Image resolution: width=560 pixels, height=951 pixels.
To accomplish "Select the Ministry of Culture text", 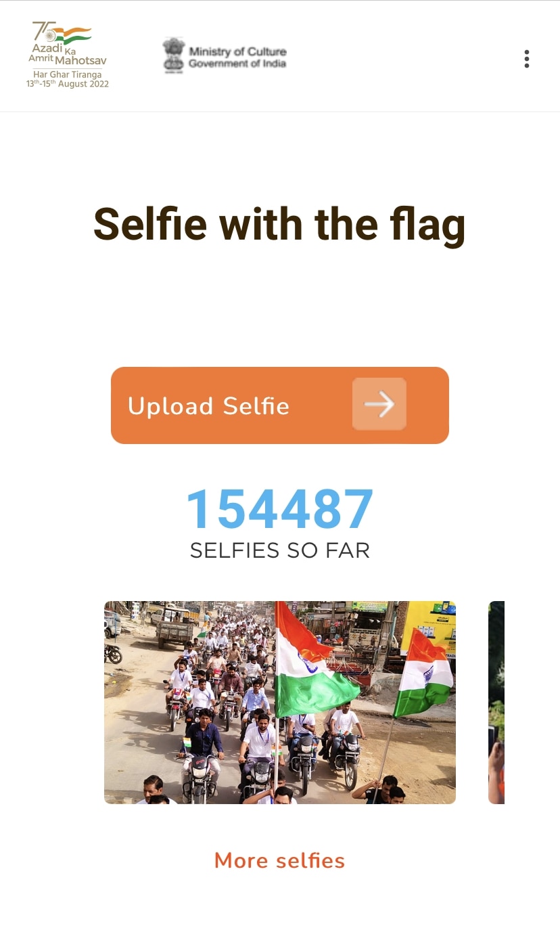I will pyautogui.click(x=237, y=51).
